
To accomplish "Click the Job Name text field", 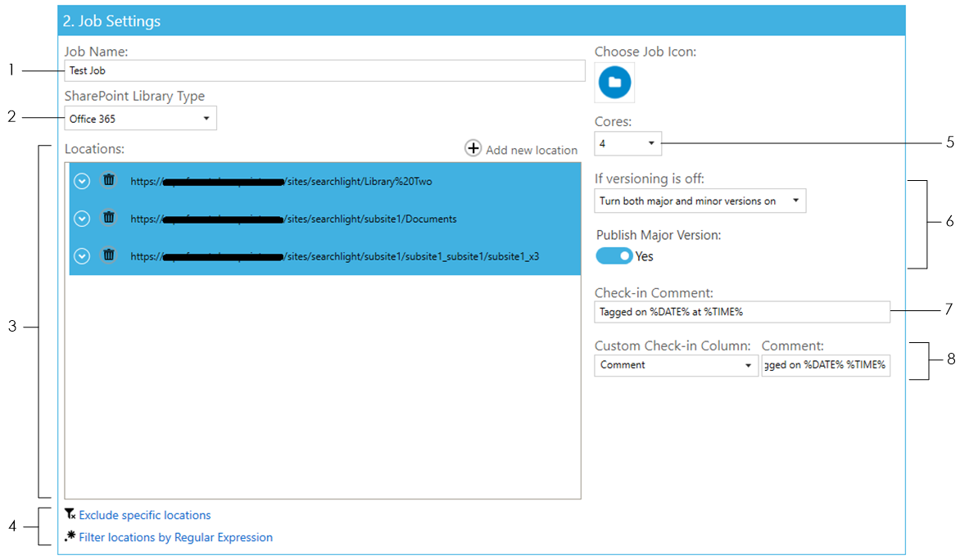I will (x=324, y=71).
